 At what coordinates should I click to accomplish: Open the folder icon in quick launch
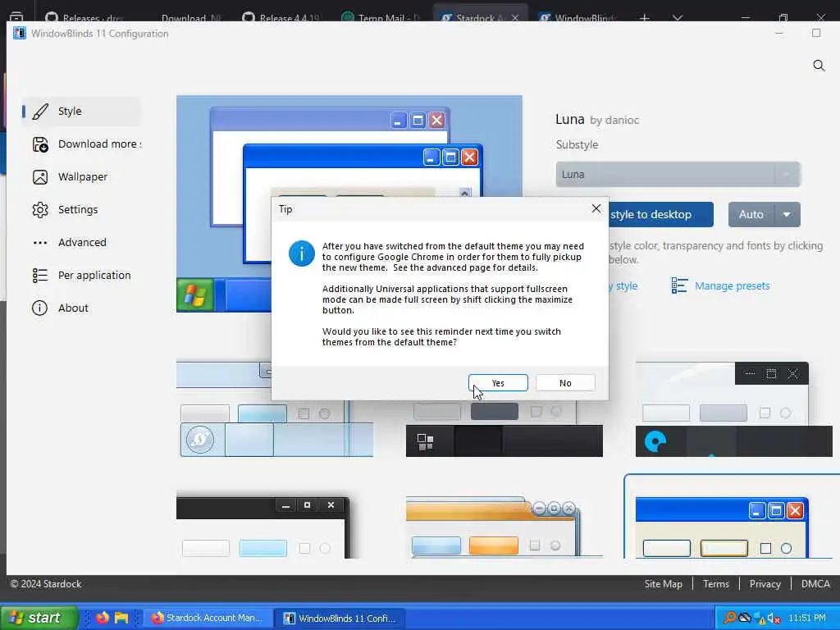(121, 618)
